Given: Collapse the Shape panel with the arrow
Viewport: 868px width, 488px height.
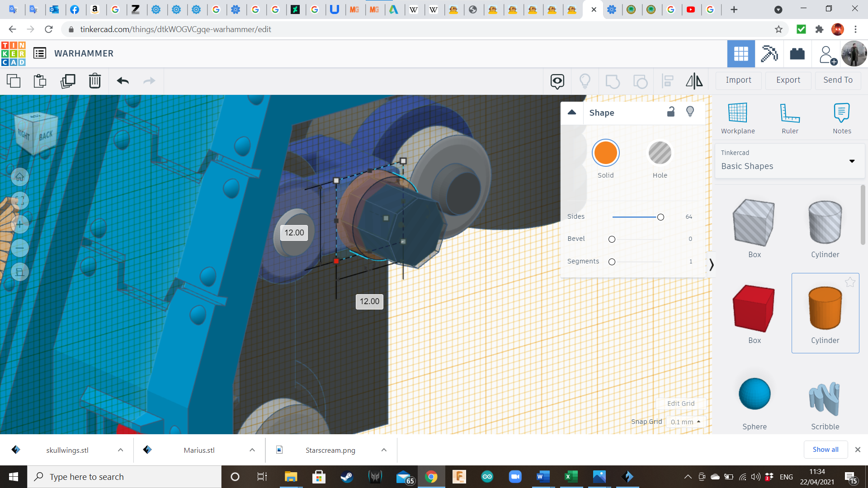Looking at the screenshot, I should click(572, 113).
